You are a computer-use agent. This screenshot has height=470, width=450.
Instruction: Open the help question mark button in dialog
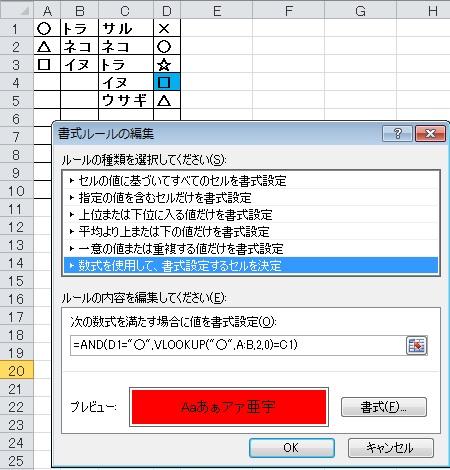[x=397, y=134]
